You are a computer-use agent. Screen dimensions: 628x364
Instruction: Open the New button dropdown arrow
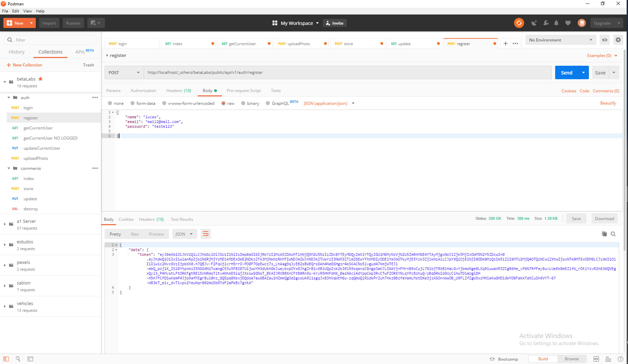click(31, 23)
